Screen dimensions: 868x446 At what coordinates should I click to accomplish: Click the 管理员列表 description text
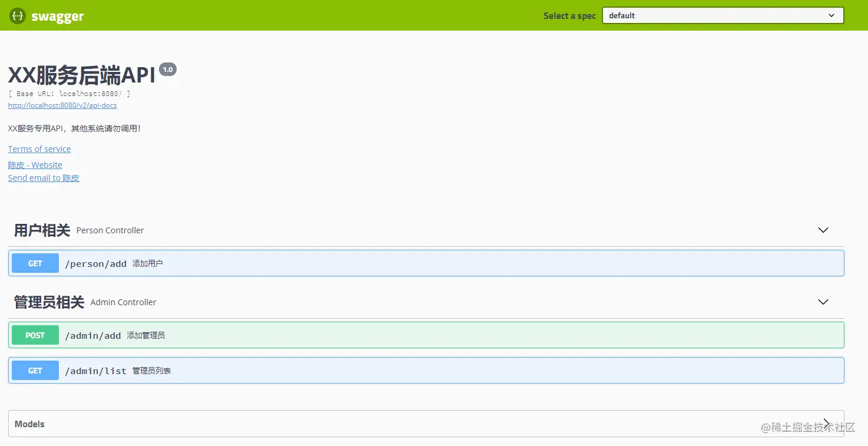[152, 371]
